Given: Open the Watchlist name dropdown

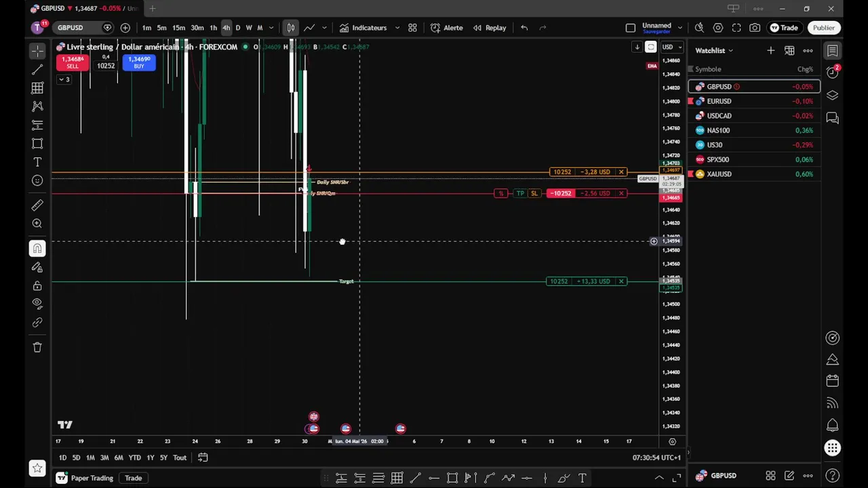Looking at the screenshot, I should click(714, 51).
